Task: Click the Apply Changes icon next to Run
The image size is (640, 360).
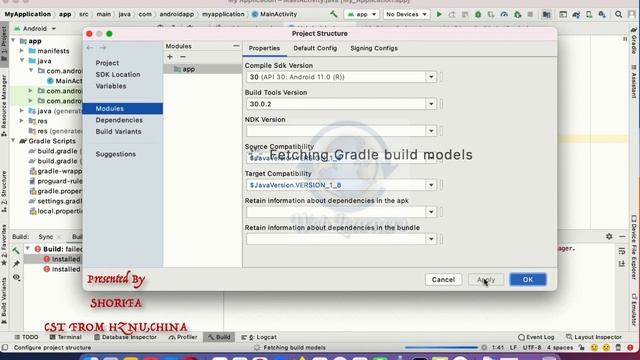Action: click(452, 14)
